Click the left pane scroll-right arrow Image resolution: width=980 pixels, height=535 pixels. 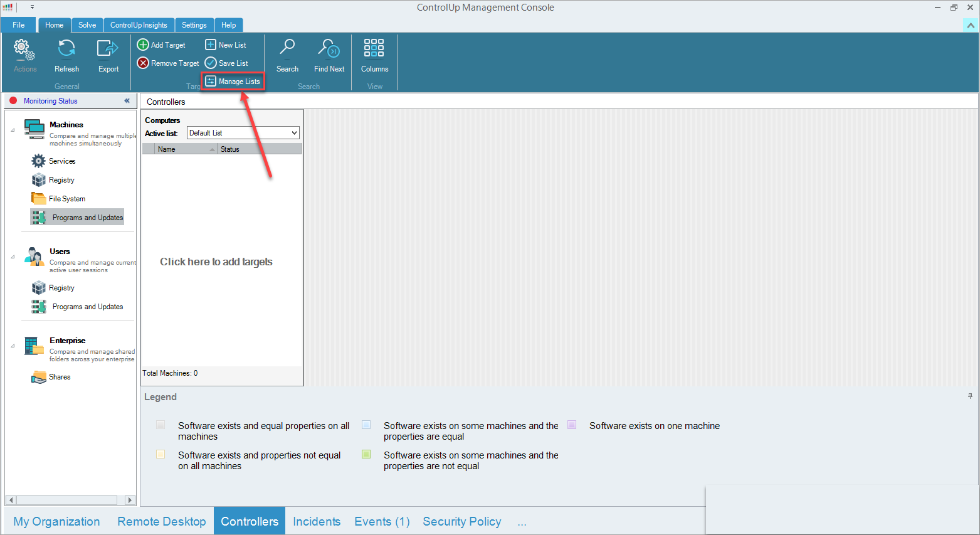tap(130, 500)
